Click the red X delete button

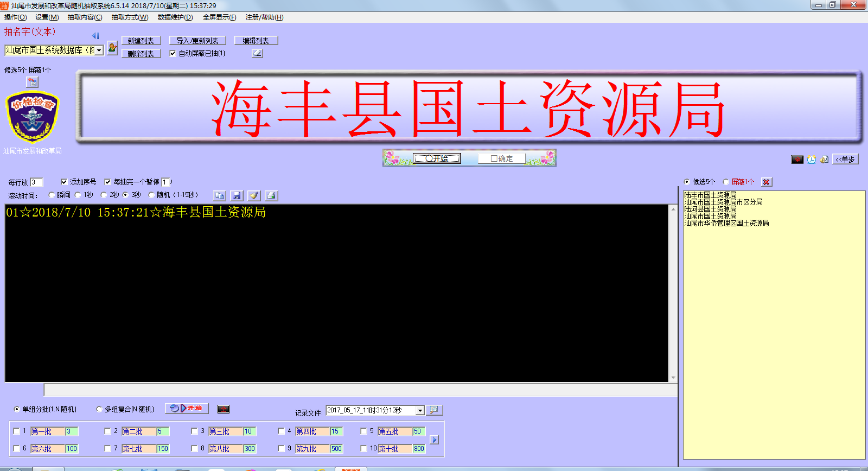tap(766, 182)
